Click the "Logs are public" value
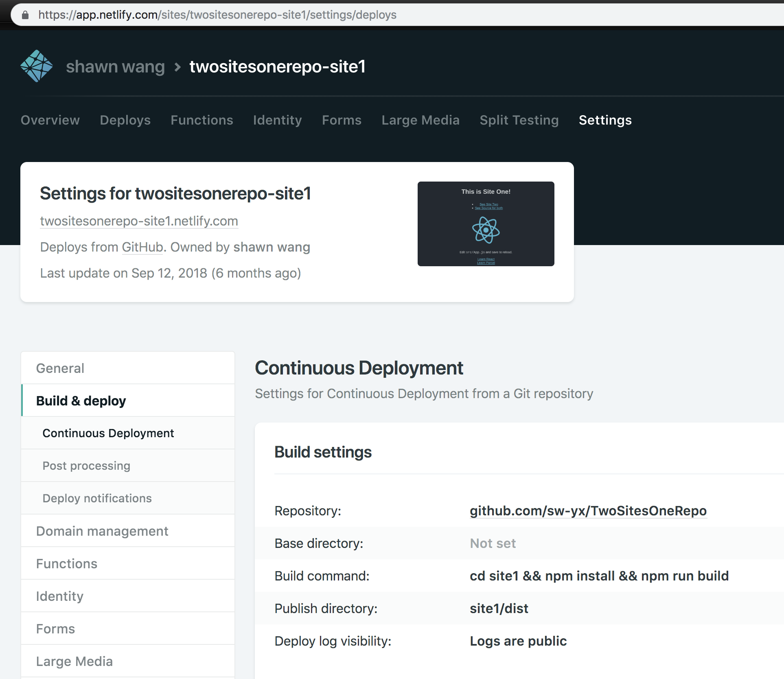This screenshot has width=784, height=679. 518,641
